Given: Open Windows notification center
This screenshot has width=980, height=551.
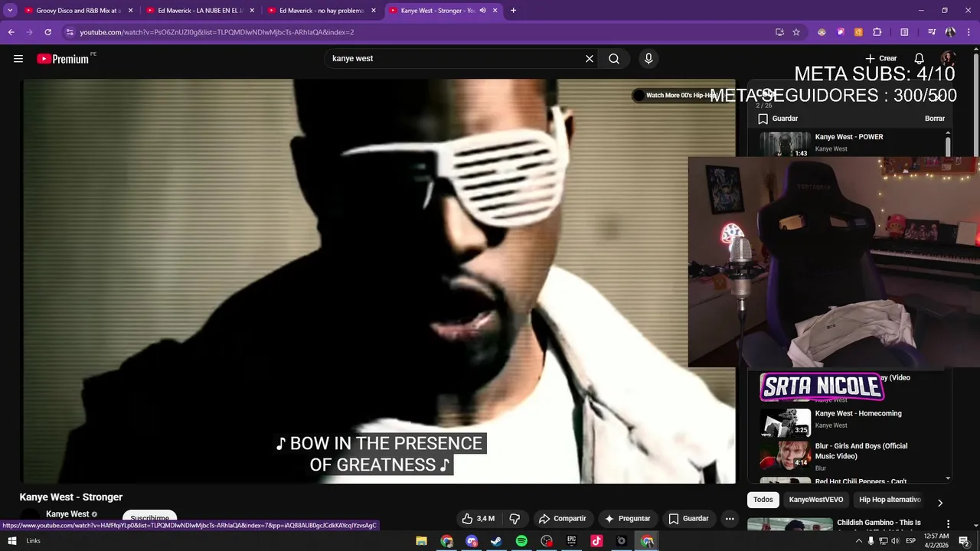Looking at the screenshot, I should (964, 541).
